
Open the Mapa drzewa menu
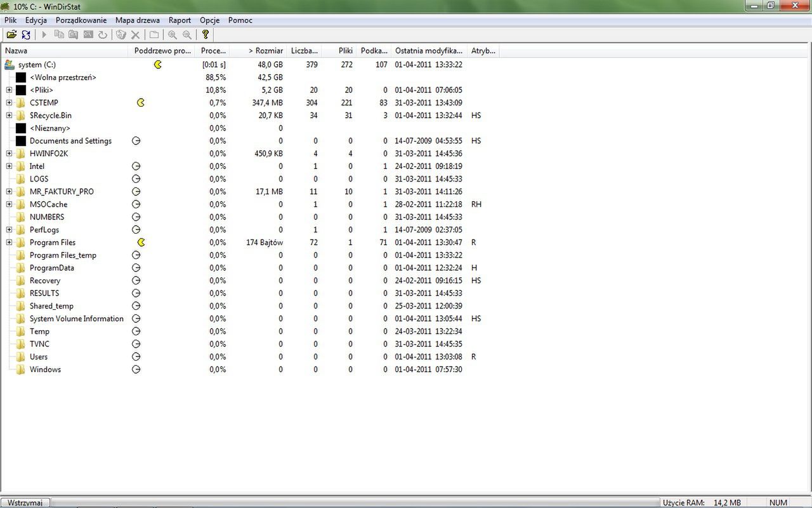(138, 20)
